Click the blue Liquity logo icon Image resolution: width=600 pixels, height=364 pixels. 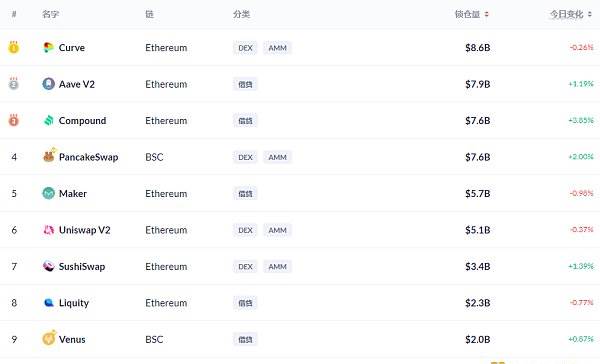[48, 303]
